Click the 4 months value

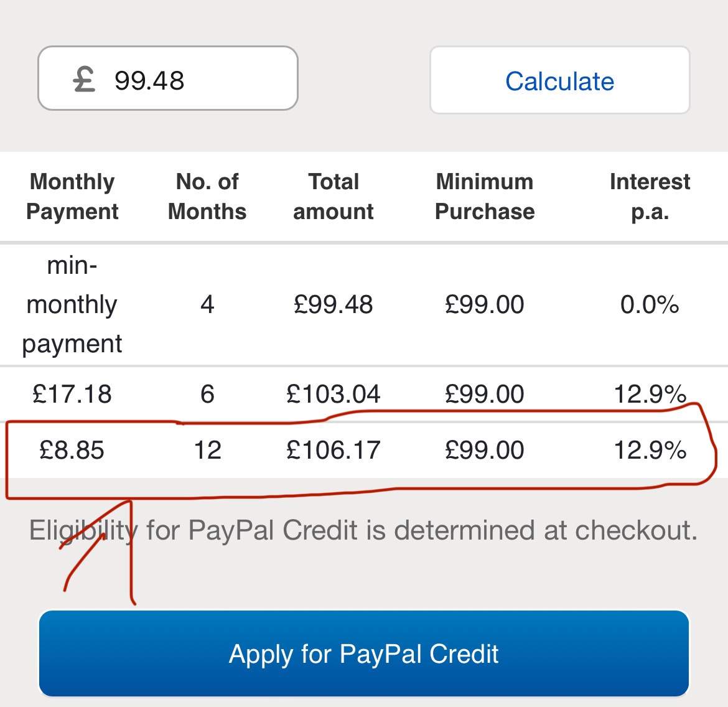click(x=207, y=305)
